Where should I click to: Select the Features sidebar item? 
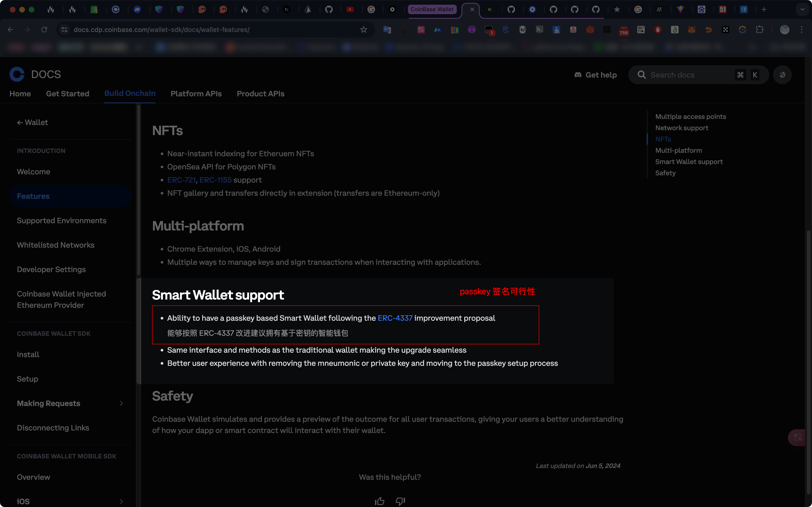(70, 196)
